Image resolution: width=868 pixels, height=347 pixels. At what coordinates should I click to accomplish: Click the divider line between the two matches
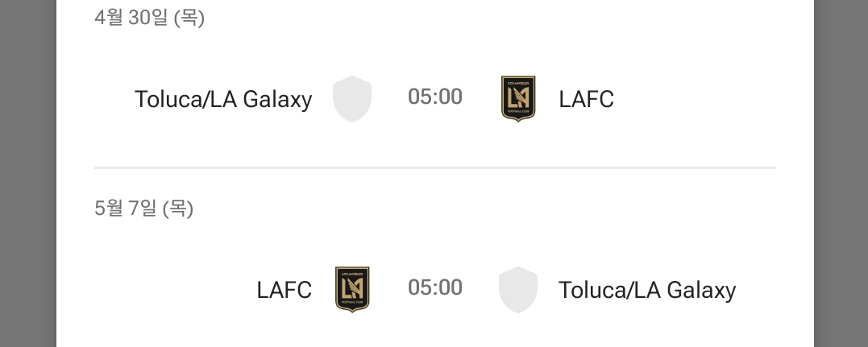435,167
